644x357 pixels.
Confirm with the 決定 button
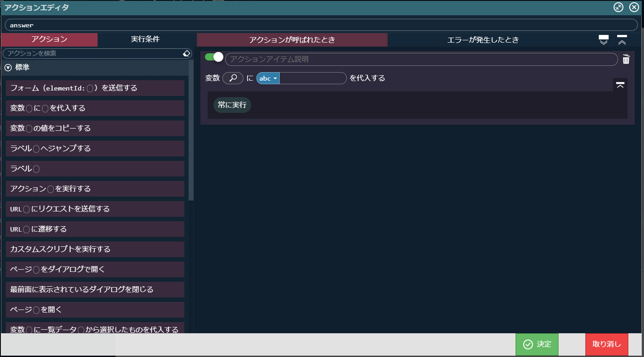pyautogui.click(x=537, y=344)
